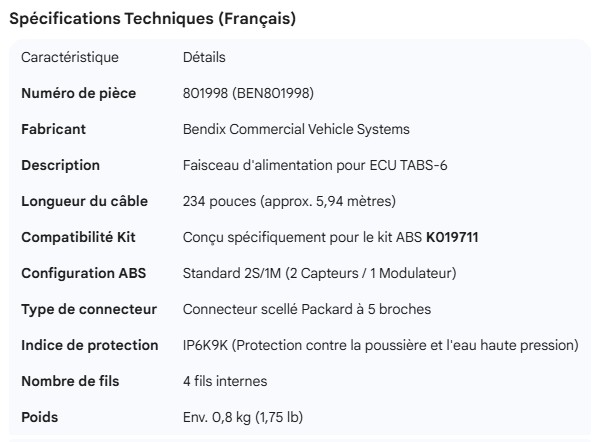602x442 pixels.
Task: Click the "Faisceau d'alimentation pour ECU TABS-6" cell
Action: tap(315, 165)
